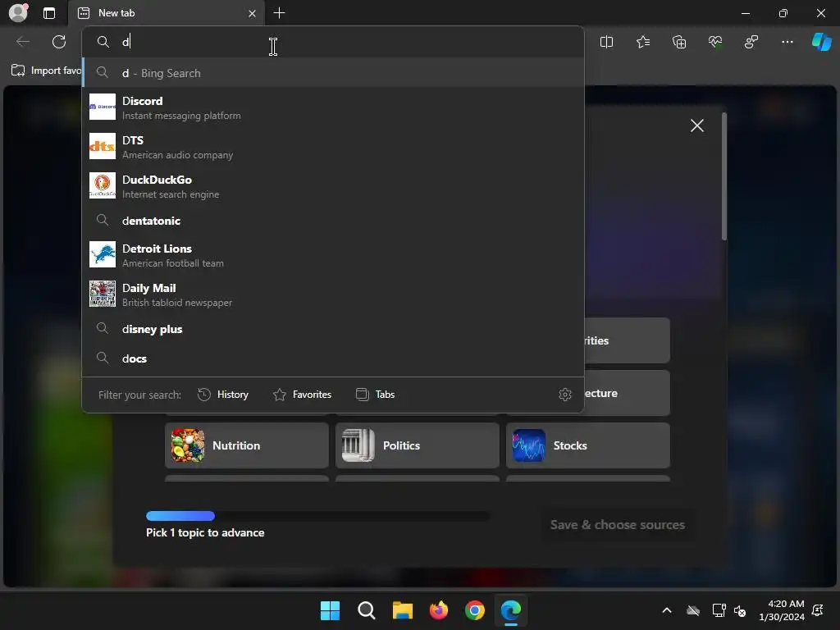840x630 pixels.
Task: Select the Discord suggestion
Action: coord(333,107)
